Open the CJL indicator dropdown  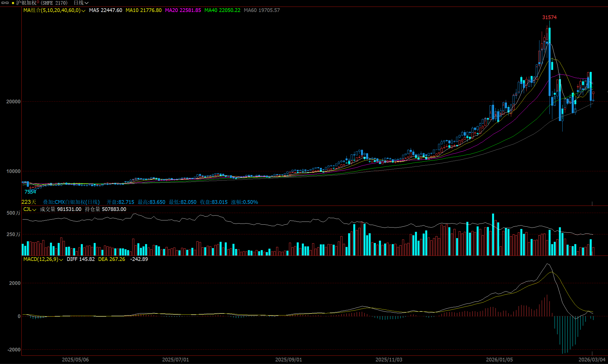point(34,210)
